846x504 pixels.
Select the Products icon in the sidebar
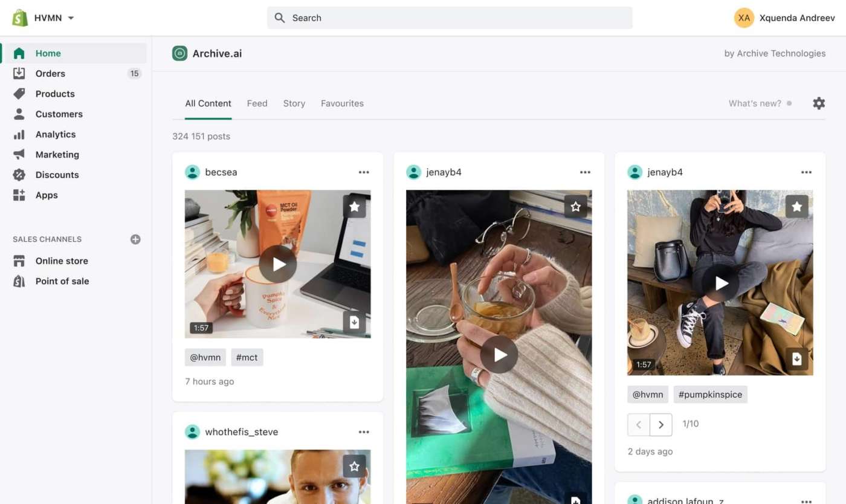click(21, 94)
